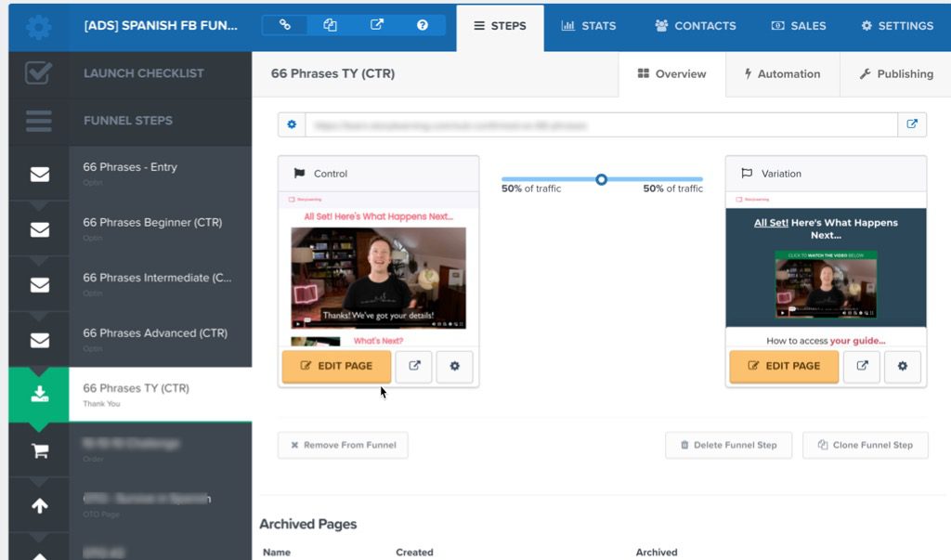Click envelope icon for 66 Phrases Beginner
Viewport: 951px width, 560px height.
point(40,229)
